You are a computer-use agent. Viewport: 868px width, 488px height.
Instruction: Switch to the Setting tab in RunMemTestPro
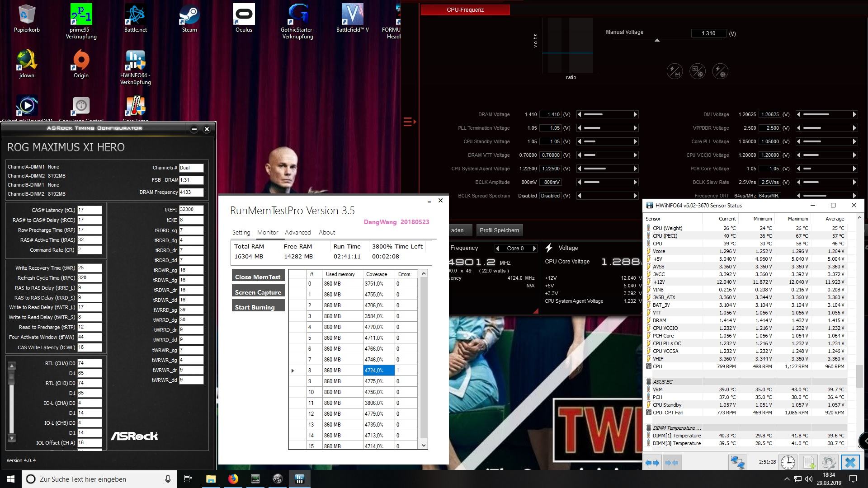tap(241, 232)
